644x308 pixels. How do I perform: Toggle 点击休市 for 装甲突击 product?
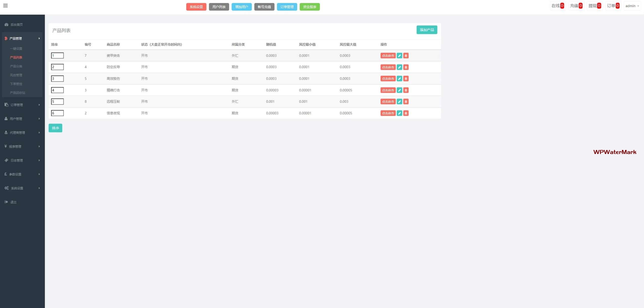point(388,56)
